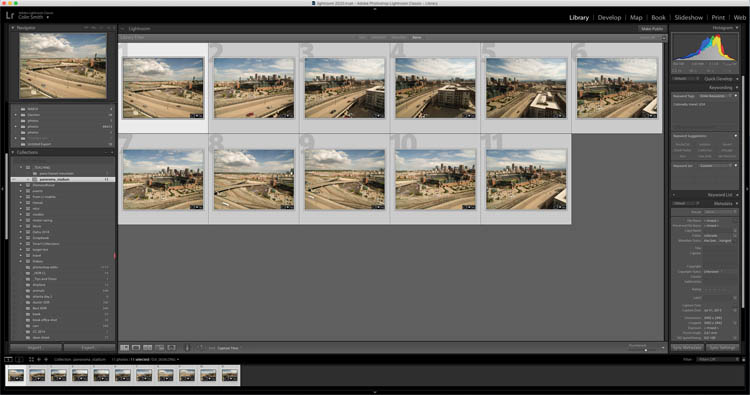Select the last photo in the filmstrip
The image size is (750, 395).
point(230,375)
